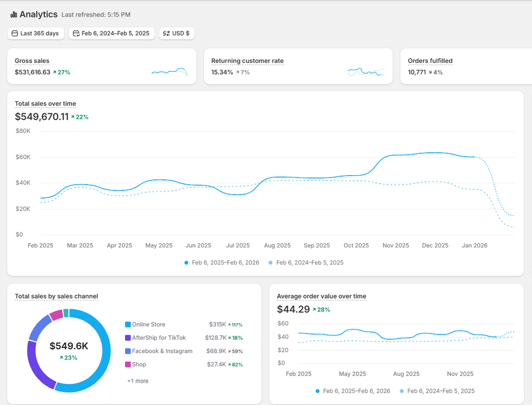Screen dimensions: 532x405
Task: Click the Analytics bar-chart icon
Action: pyautogui.click(x=13, y=14)
